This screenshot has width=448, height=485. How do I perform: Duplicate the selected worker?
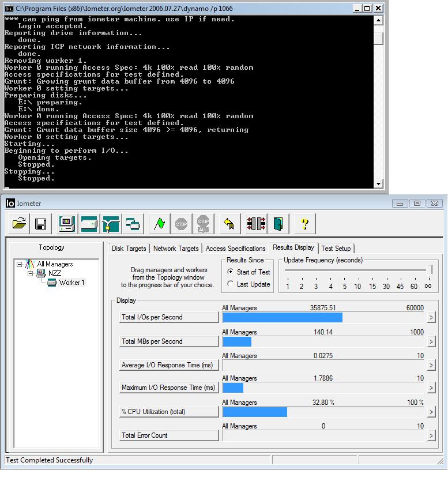pos(133,223)
